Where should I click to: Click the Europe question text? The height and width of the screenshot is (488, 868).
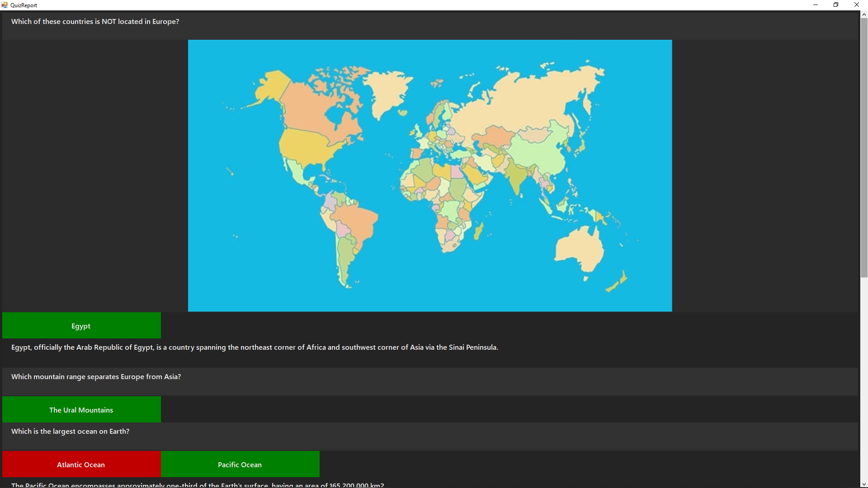pyautogui.click(x=95, y=22)
